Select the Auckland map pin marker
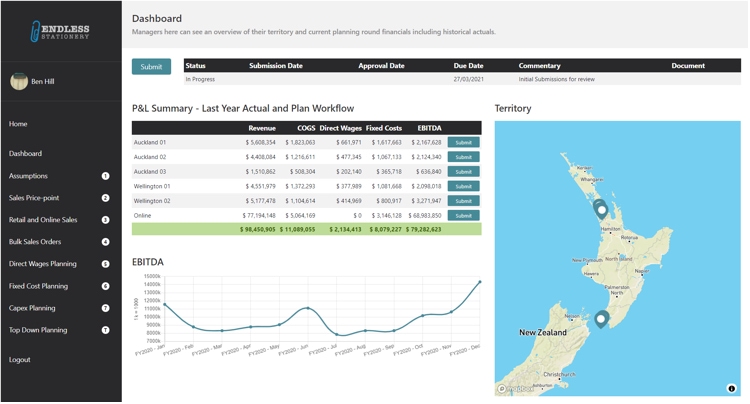750x404 pixels. pyautogui.click(x=601, y=210)
